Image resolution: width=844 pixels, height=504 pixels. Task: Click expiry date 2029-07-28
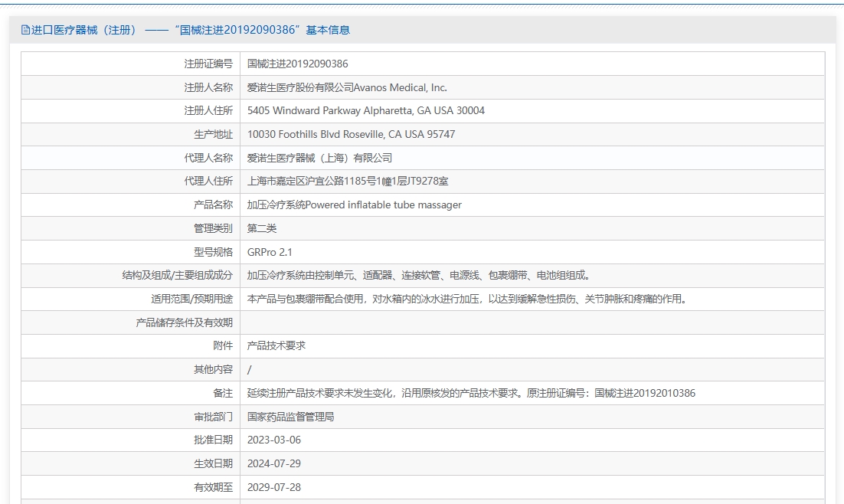point(274,487)
